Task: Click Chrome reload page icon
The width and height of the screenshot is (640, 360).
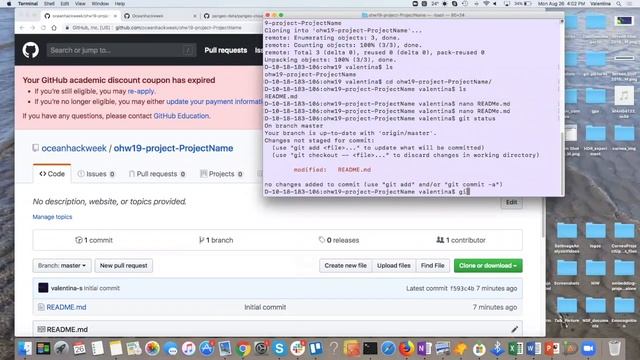Action: [43, 28]
